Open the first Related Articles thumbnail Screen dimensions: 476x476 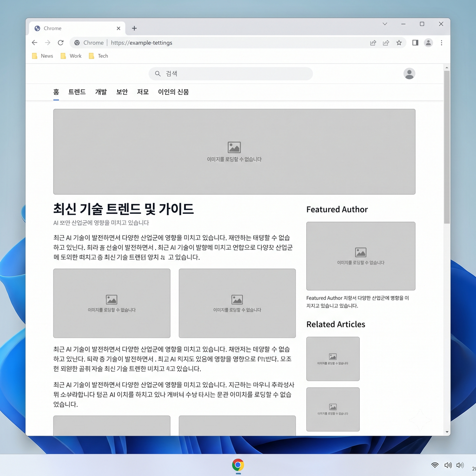[x=333, y=359]
